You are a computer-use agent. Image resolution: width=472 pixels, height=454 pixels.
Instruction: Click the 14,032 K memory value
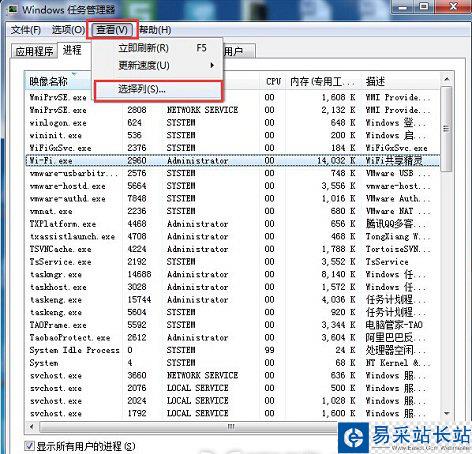point(336,161)
